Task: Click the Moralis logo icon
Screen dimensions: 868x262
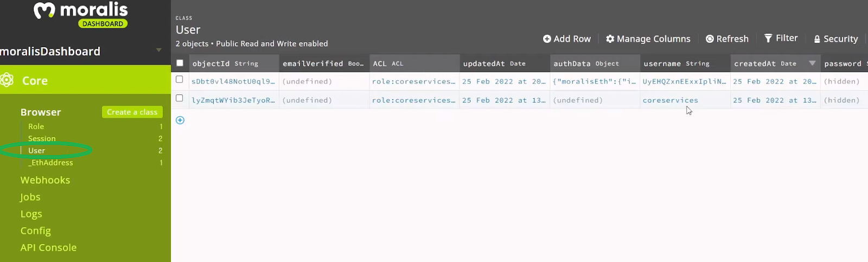Action: pos(44,10)
